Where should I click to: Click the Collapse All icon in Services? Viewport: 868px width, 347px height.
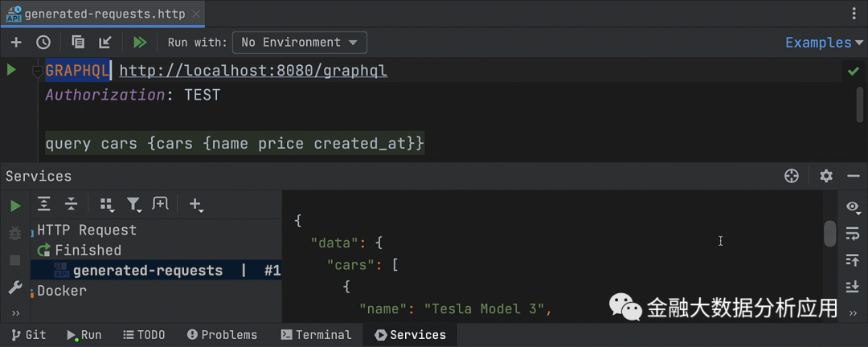pyautogui.click(x=71, y=205)
